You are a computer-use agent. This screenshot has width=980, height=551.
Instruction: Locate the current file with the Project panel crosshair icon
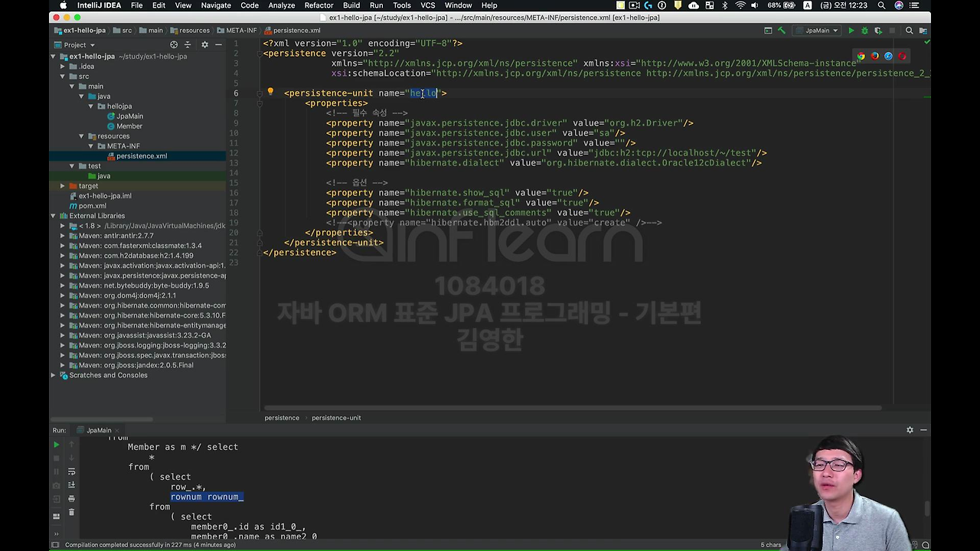point(175,44)
